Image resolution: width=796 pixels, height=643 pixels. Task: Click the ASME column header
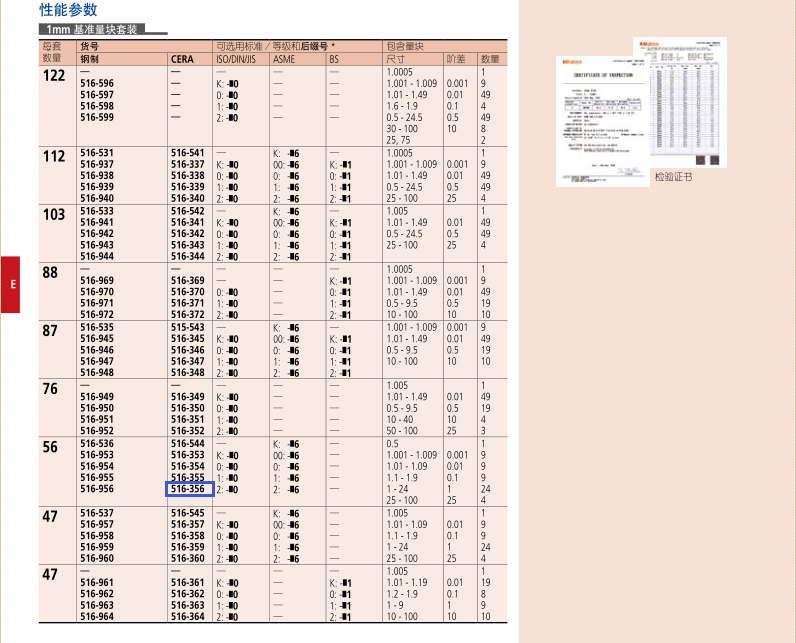pyautogui.click(x=284, y=59)
